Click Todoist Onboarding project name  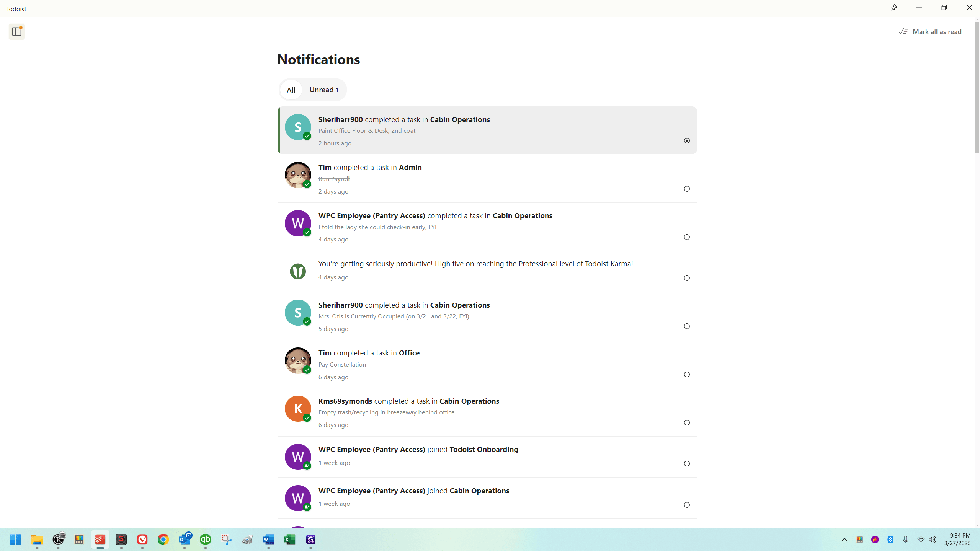click(483, 450)
